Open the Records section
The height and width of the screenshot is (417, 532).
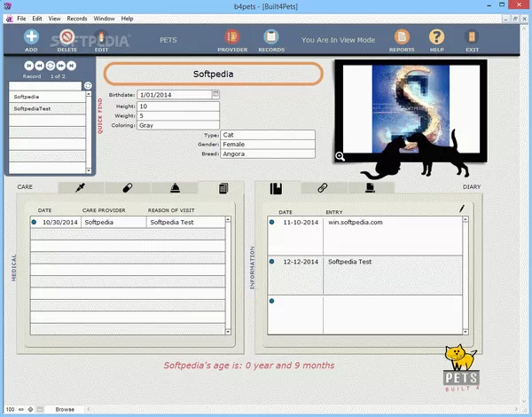[x=271, y=37]
